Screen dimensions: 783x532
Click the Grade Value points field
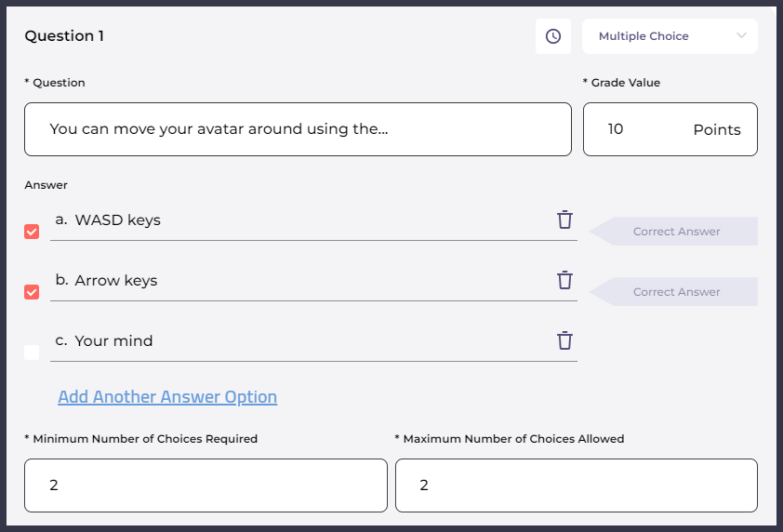tap(670, 129)
